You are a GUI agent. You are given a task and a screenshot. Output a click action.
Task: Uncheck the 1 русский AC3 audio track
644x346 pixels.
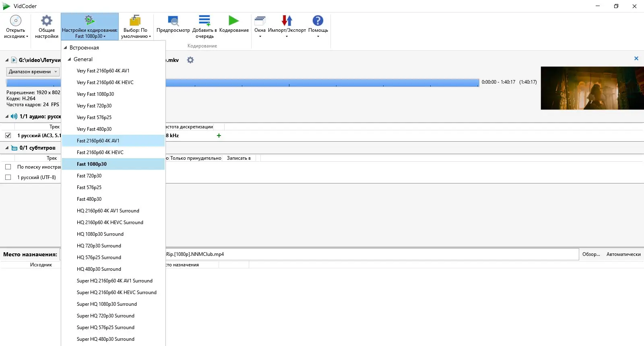(8, 136)
